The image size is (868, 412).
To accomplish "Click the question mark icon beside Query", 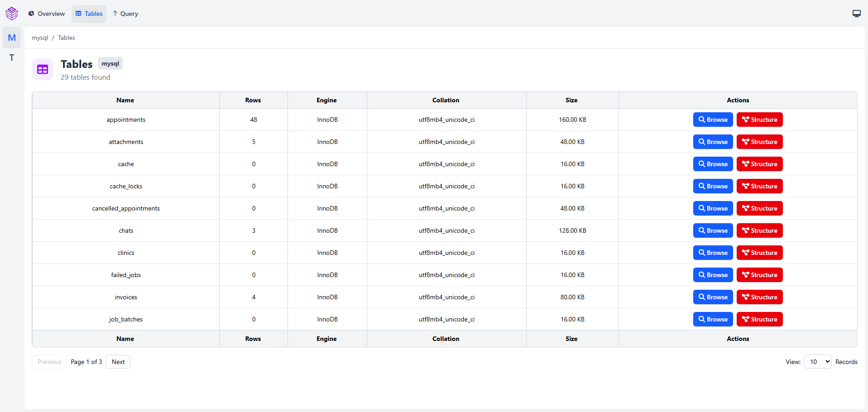I will pyautogui.click(x=115, y=14).
